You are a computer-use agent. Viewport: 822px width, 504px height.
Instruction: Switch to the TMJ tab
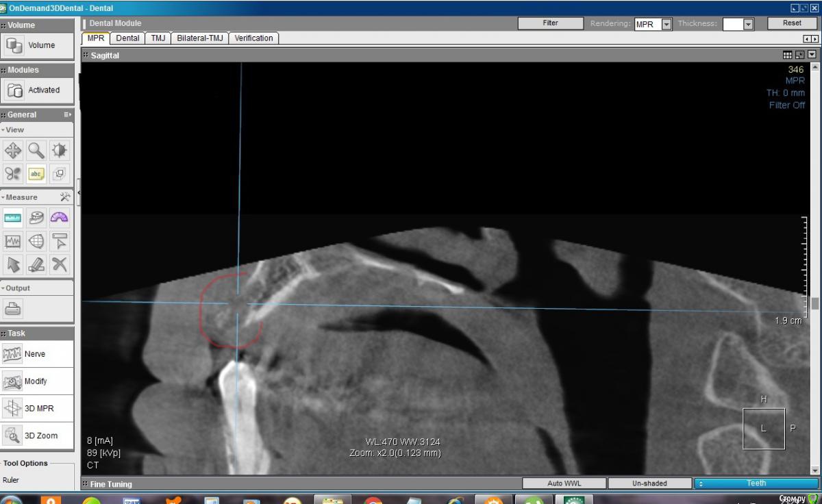coord(157,38)
